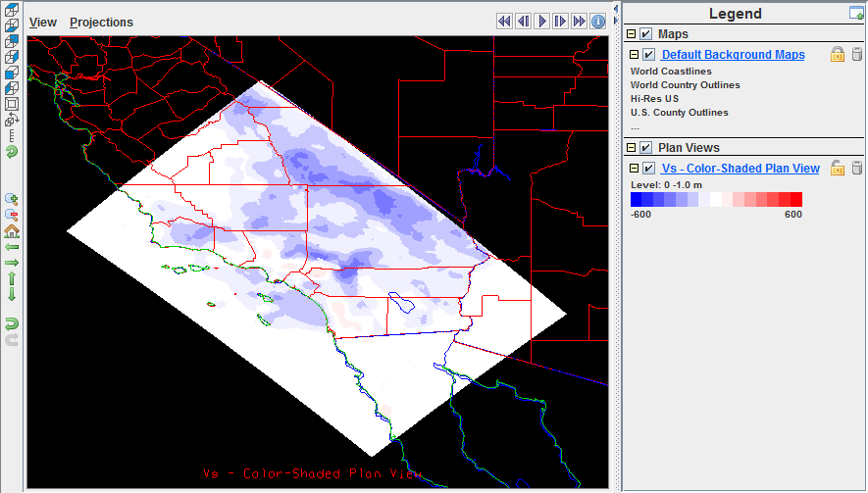The image size is (868, 493).
Task: Collapse the Maps legend section
Action: [631, 34]
